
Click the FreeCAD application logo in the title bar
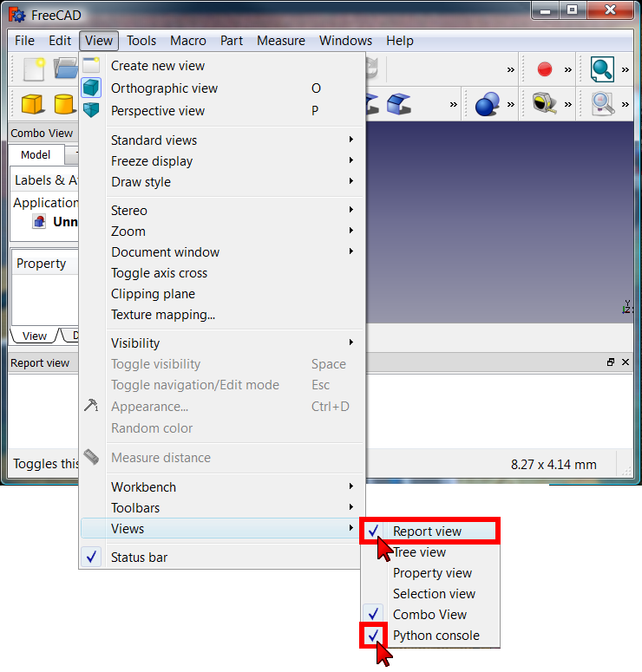coord(16,15)
